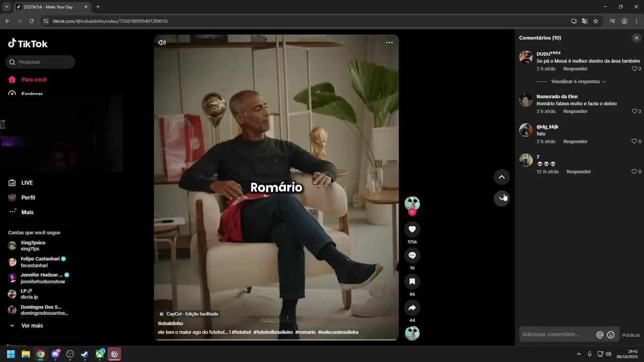
Task: Open the sound disc avatar below share
Action: pyautogui.click(x=412, y=333)
